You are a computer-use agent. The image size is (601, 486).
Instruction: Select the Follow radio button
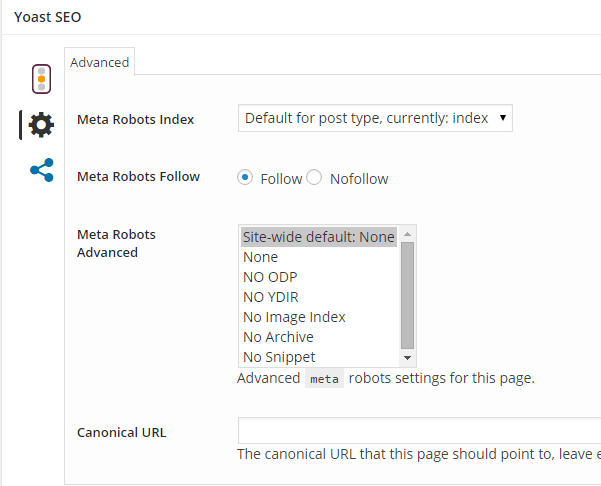[245, 178]
